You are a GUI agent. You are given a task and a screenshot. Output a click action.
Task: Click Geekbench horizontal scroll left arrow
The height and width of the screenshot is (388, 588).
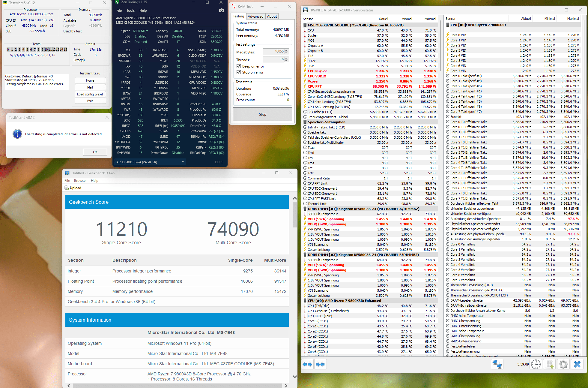[x=69, y=386]
